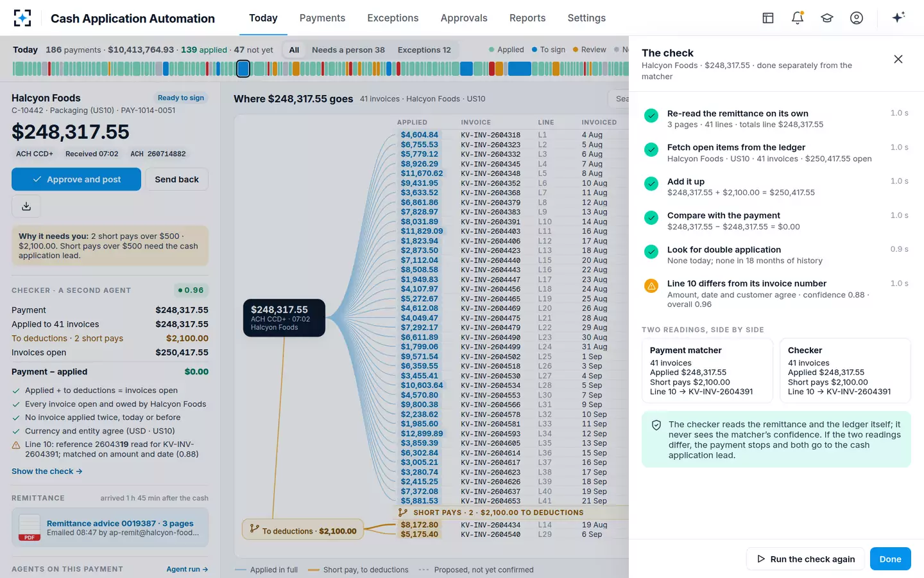The image size is (924, 578).
Task: Click the Applied in full legend entry
Action: pos(266,570)
